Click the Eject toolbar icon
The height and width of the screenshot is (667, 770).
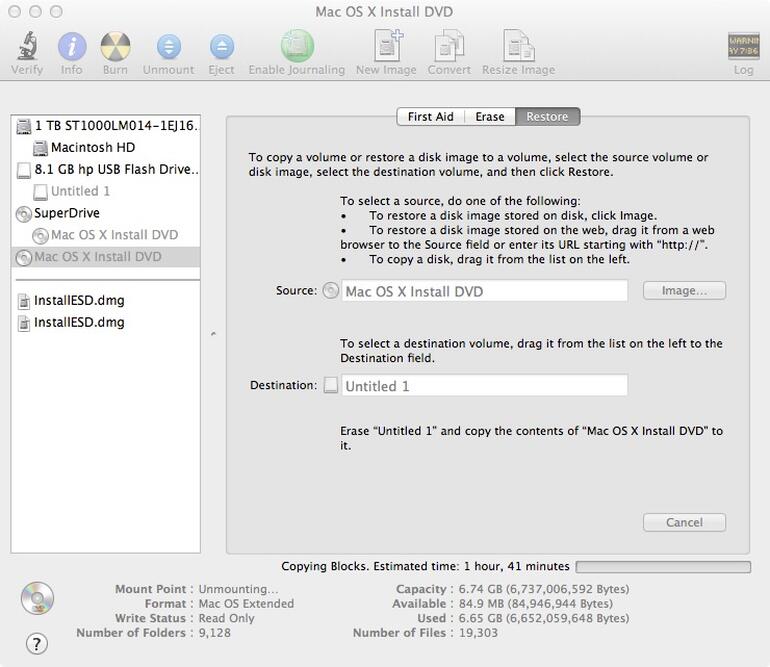(221, 47)
